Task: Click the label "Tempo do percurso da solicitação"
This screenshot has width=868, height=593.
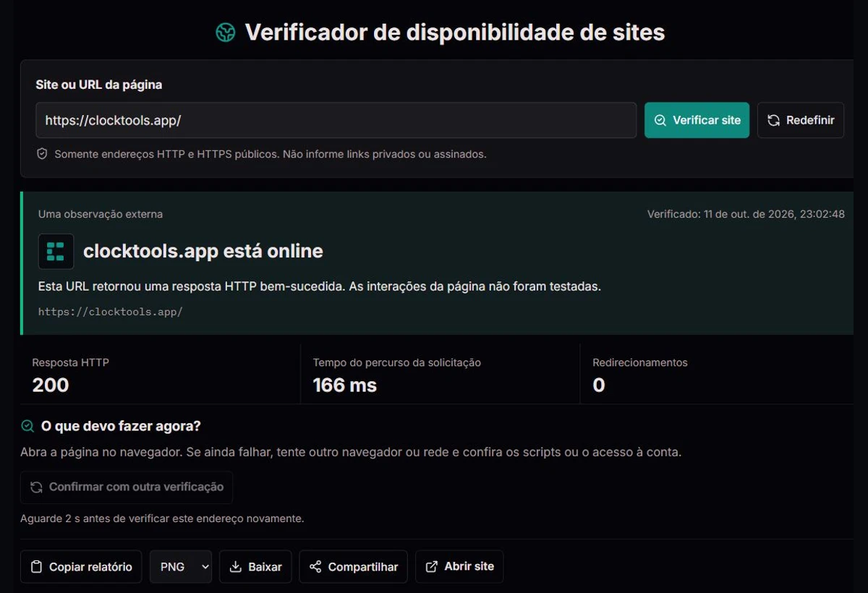Action: tap(397, 362)
